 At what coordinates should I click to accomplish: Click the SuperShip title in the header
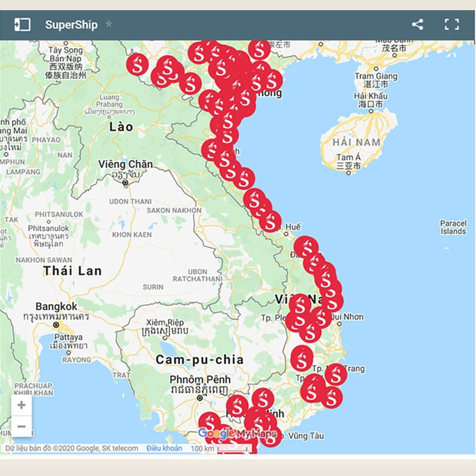coord(70,25)
